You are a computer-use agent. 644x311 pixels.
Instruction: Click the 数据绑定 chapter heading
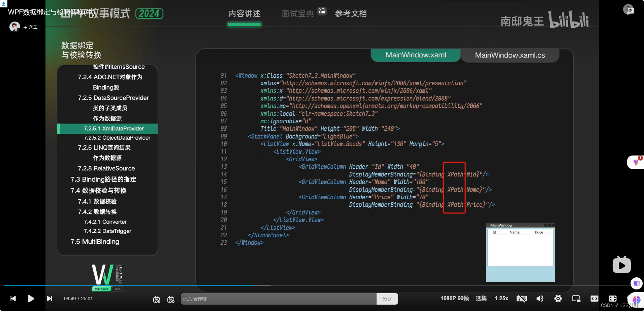[x=77, y=45]
